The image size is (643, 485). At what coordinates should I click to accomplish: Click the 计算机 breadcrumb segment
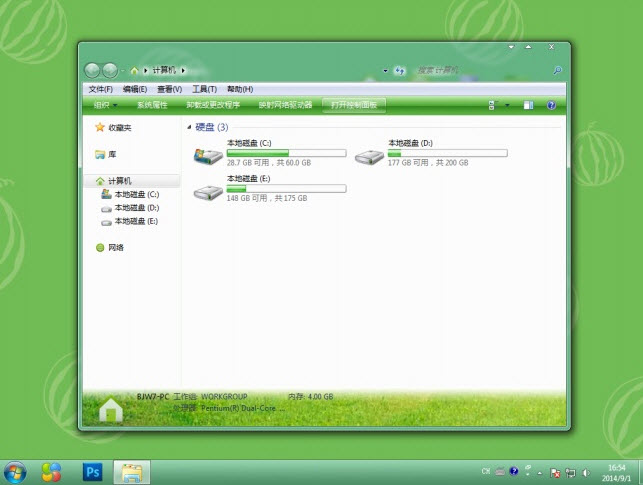tap(164, 71)
